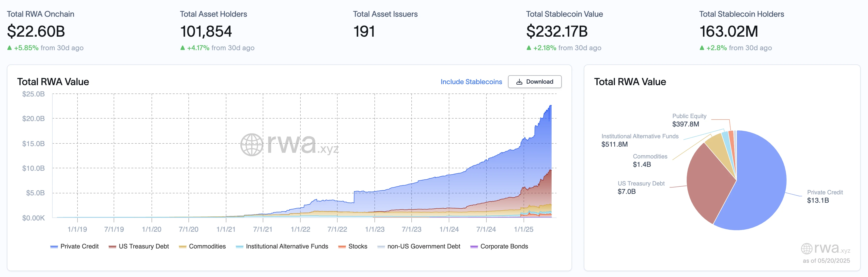Click the rwa.xyz watermark globe in chart
Screen dimensions: 868x277
[x=251, y=145]
